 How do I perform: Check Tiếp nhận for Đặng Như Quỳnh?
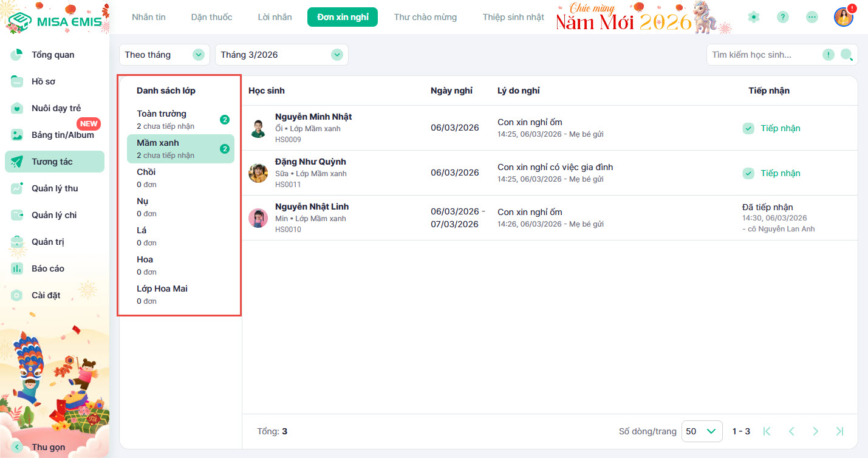(748, 173)
